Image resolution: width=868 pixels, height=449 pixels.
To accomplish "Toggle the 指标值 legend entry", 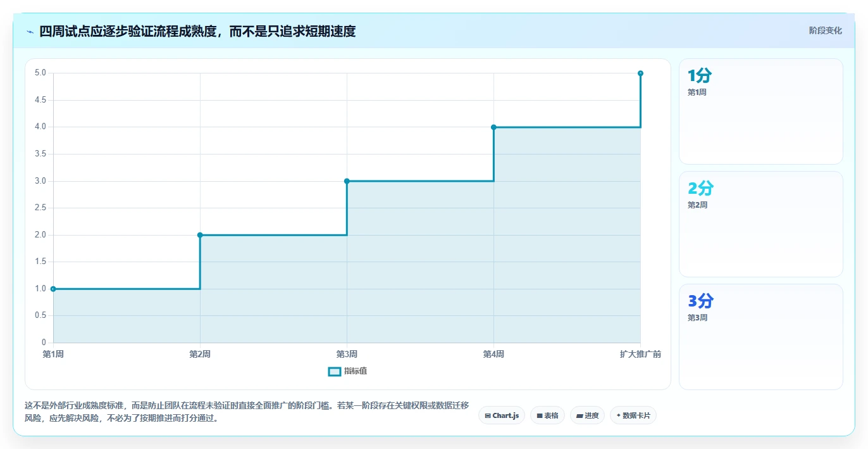I will (347, 371).
